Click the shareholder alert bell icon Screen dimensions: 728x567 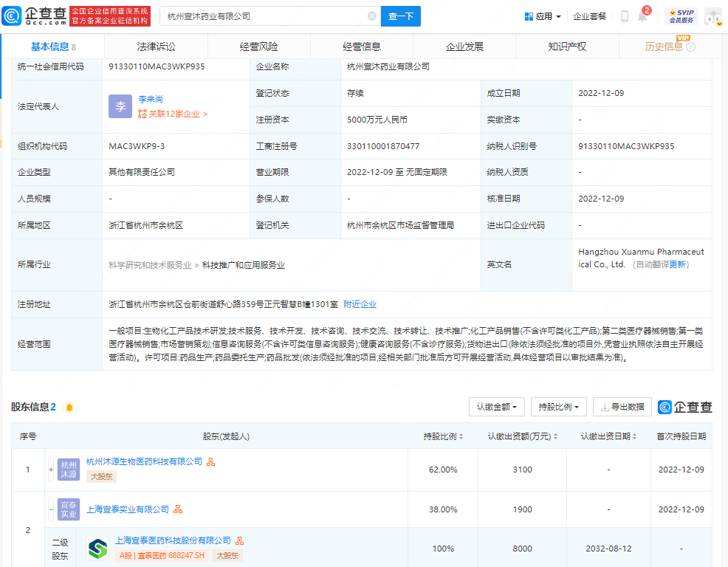click(69, 408)
